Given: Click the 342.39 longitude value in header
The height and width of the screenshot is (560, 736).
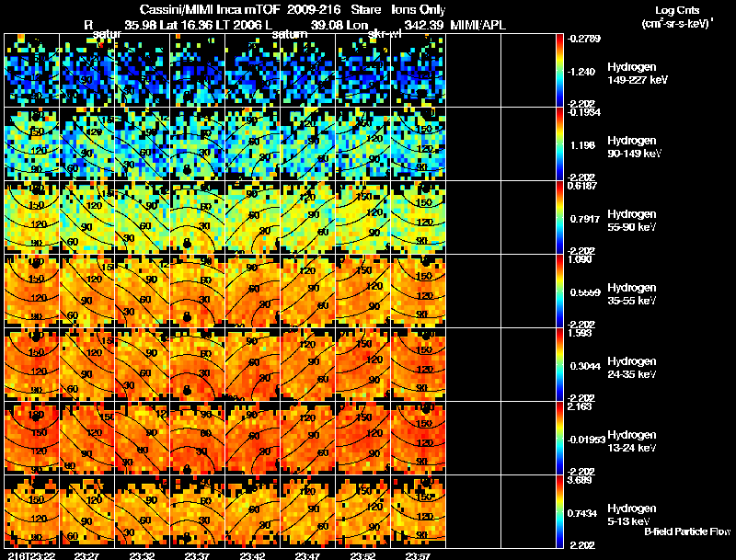Looking at the screenshot, I should [424, 26].
